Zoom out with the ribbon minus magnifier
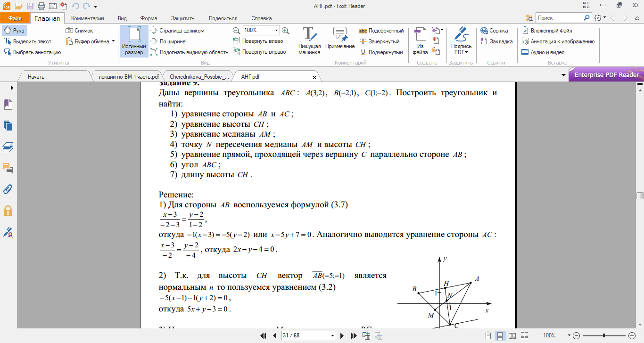Image resolution: width=644 pixels, height=343 pixels. (236, 30)
